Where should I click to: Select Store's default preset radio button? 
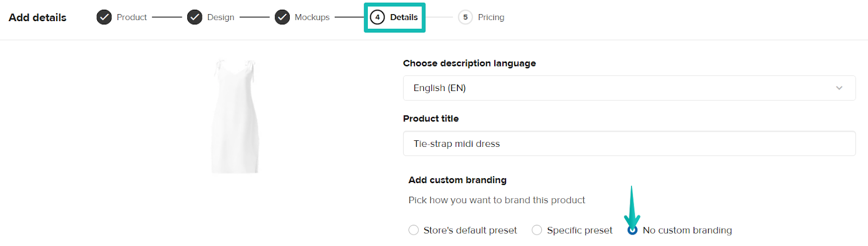(x=413, y=230)
